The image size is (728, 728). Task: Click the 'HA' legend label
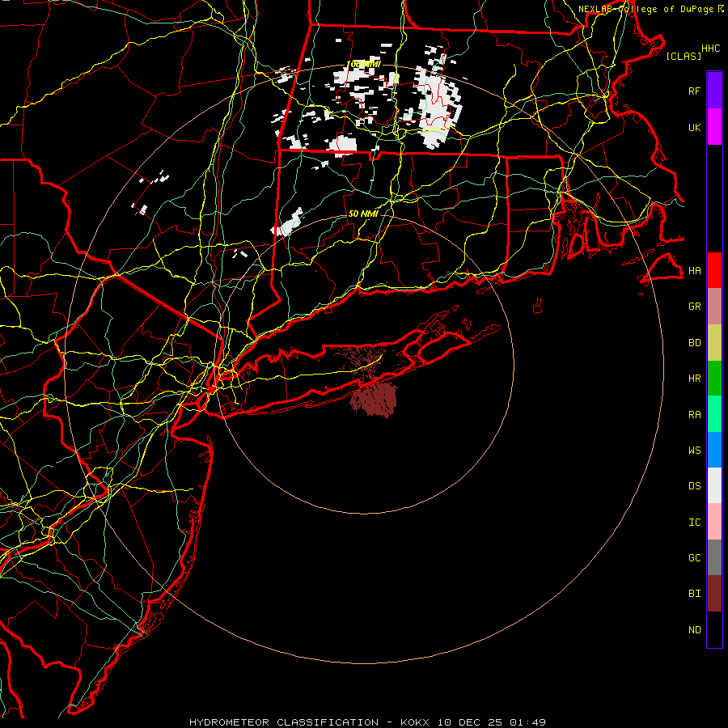pyautogui.click(x=694, y=271)
